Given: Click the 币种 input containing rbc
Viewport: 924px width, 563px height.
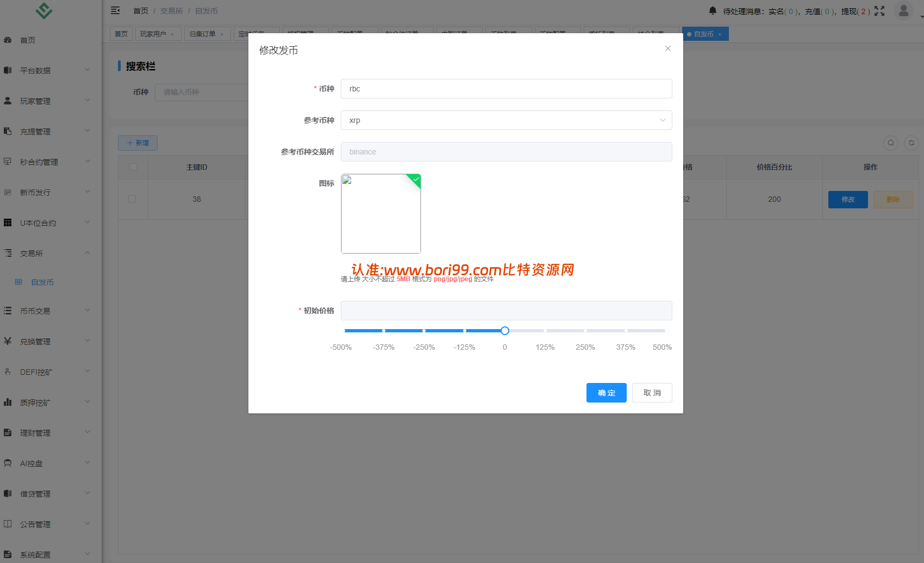Looking at the screenshot, I should pyautogui.click(x=506, y=89).
